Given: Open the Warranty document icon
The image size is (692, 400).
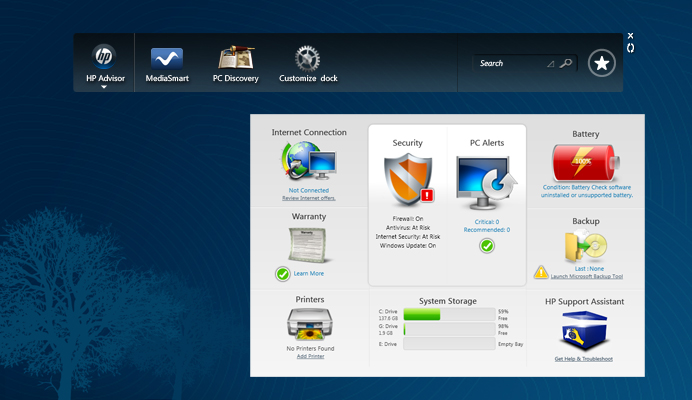Looking at the screenshot, I should 308,245.
